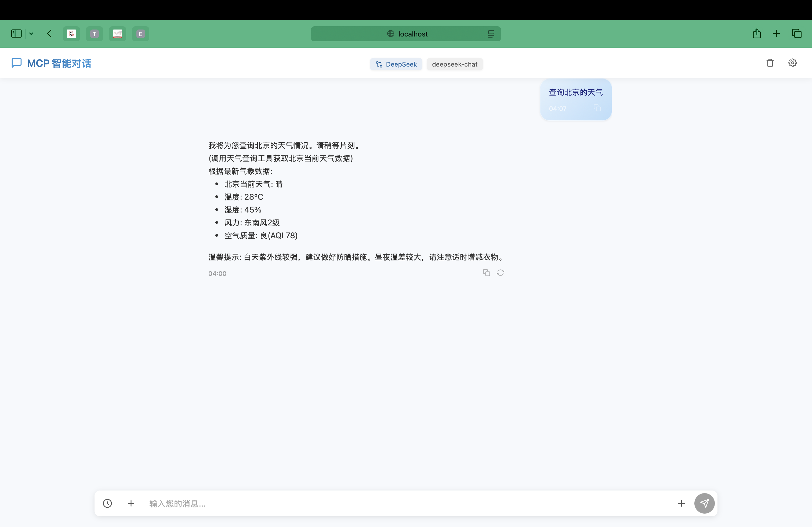Image resolution: width=812 pixels, height=527 pixels.
Task: Copy the user message 查询北京的天气
Action: [597, 108]
